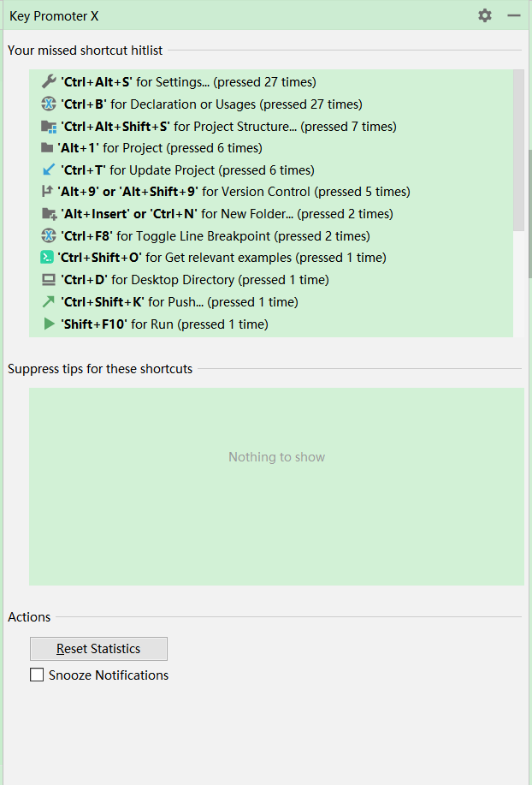Click the Get relevant examples terminal icon
Image resolution: width=532 pixels, height=785 pixels.
coord(47,258)
